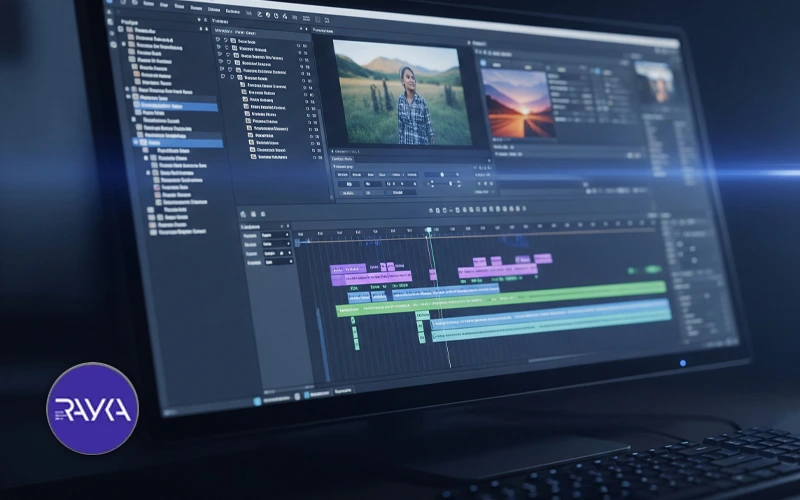Click the refresh-style icon ending the top toolbar
Screen dimensions: 800x500
327,20
